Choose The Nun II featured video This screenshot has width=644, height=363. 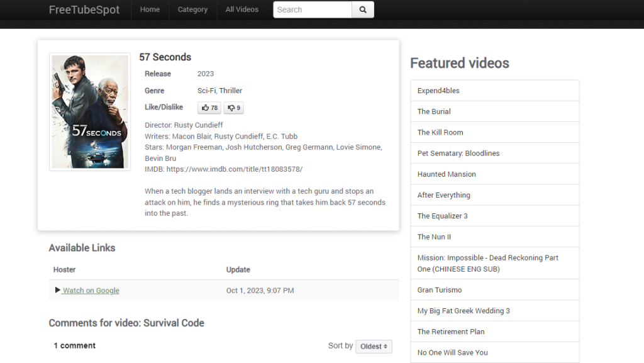[x=495, y=237]
